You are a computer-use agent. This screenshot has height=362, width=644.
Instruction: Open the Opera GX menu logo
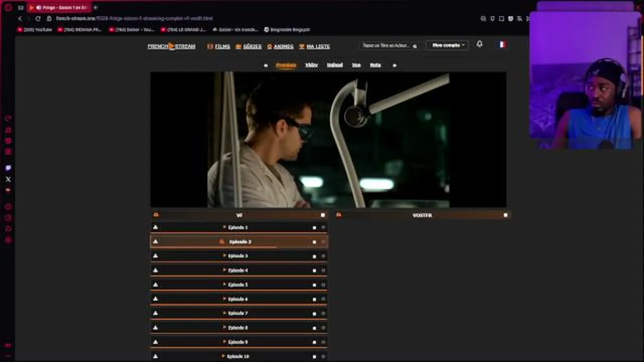click(x=8, y=8)
